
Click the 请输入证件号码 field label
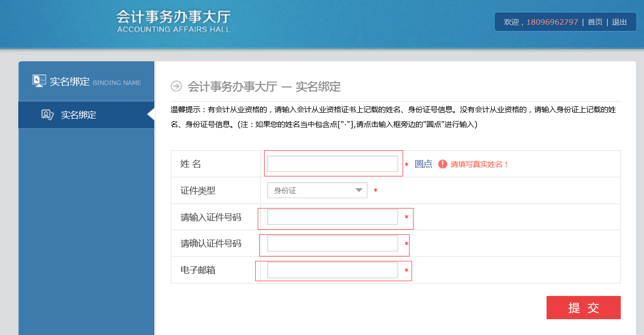tap(211, 217)
